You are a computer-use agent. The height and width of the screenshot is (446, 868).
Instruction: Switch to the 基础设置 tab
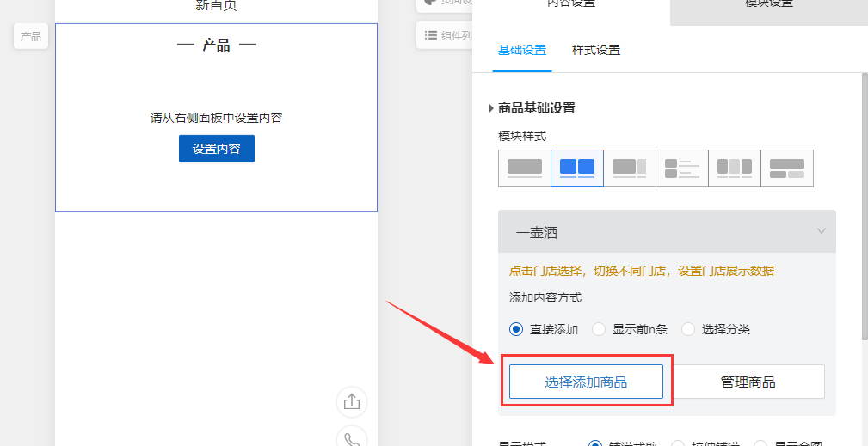[522, 50]
